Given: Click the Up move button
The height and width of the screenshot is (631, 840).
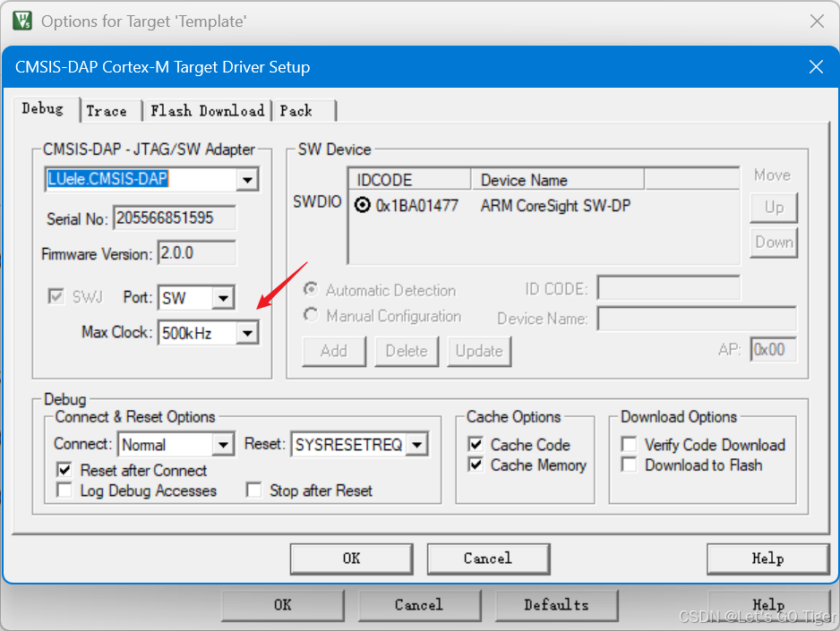Looking at the screenshot, I should tap(774, 208).
